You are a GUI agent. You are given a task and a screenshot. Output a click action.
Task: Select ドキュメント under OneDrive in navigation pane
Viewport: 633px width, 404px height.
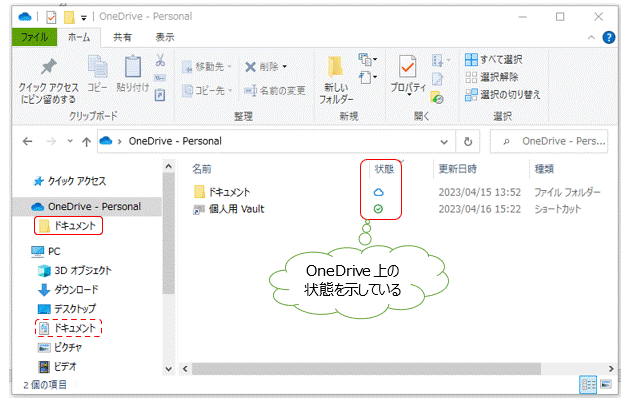pyautogui.click(x=68, y=226)
